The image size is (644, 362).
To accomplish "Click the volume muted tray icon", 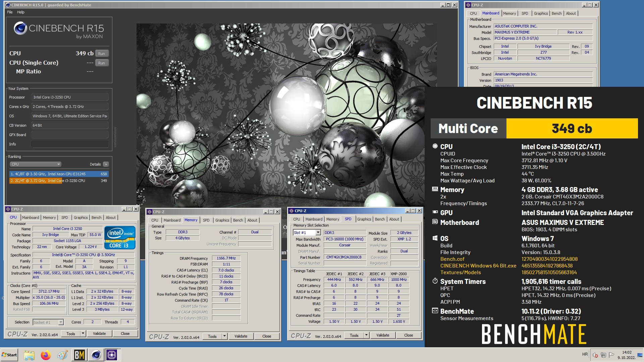I will click(x=595, y=355).
